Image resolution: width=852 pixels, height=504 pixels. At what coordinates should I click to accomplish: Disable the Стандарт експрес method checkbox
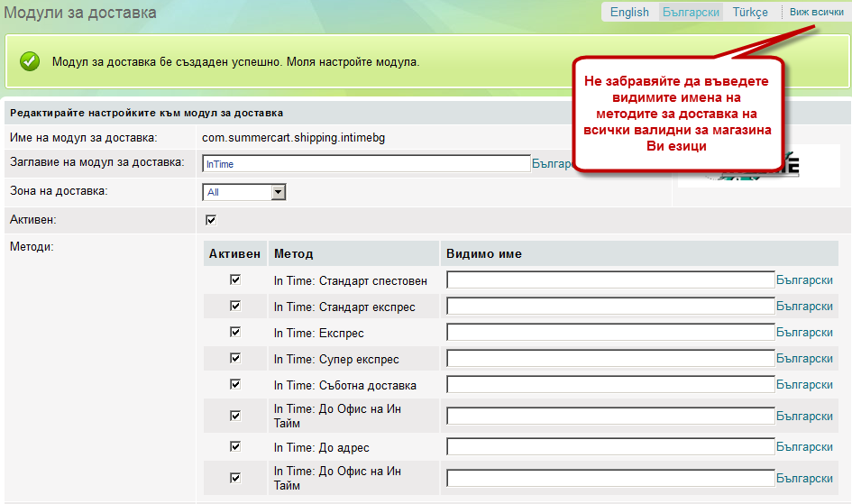[x=235, y=306]
